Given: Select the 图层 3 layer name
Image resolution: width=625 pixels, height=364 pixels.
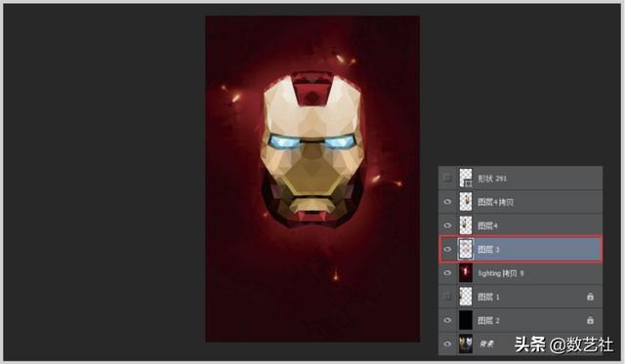Looking at the screenshot, I should point(488,250).
